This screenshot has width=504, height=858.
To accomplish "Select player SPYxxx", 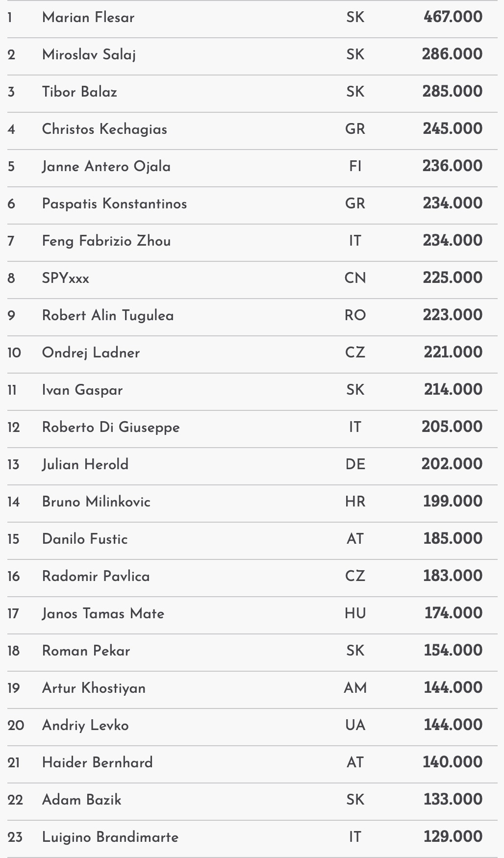I will [66, 278].
